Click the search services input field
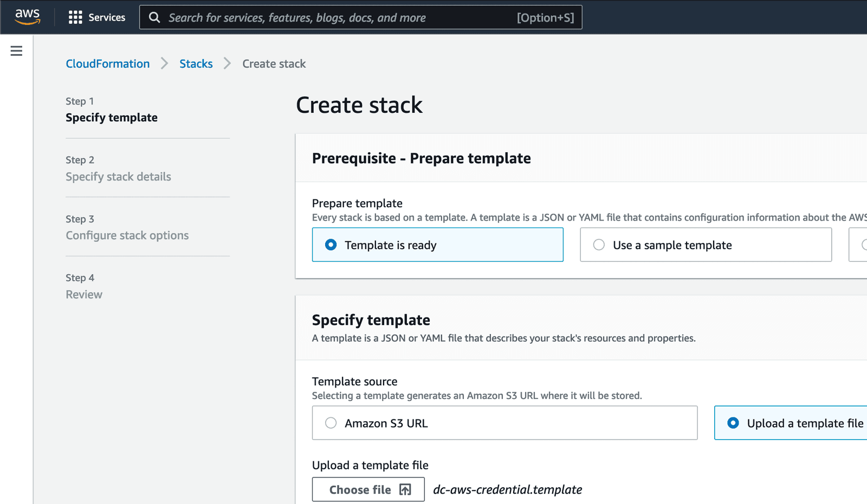This screenshot has height=504, width=867. coord(358,17)
